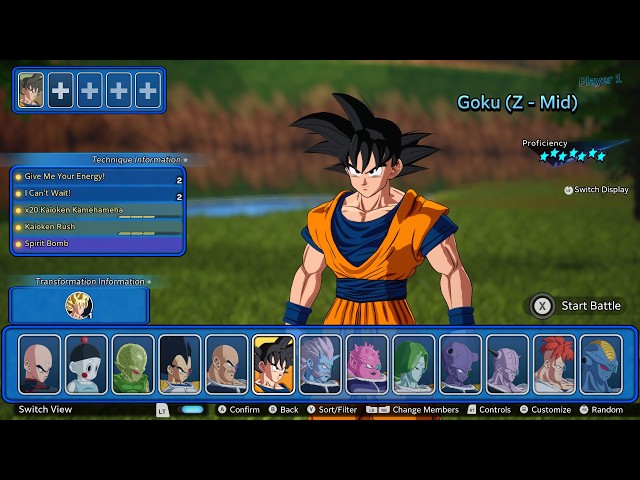This screenshot has height=480, width=640.
Task: Click the Random prompt icon
Action: [x=584, y=409]
